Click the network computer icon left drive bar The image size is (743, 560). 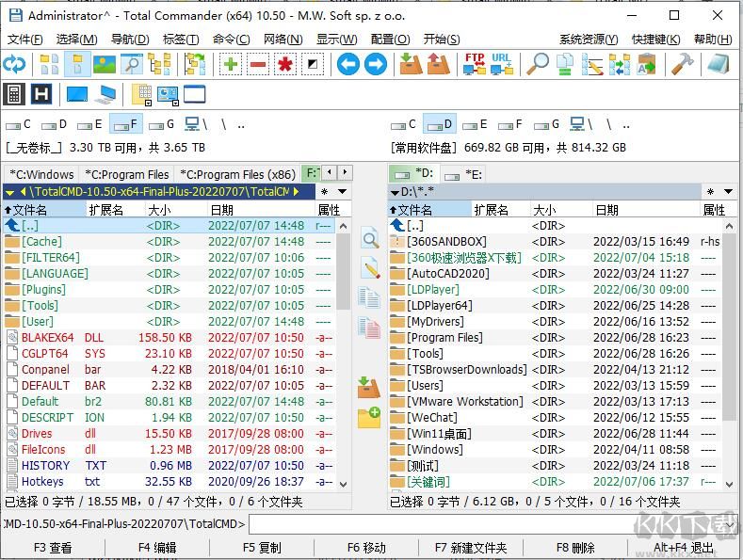coord(195,124)
